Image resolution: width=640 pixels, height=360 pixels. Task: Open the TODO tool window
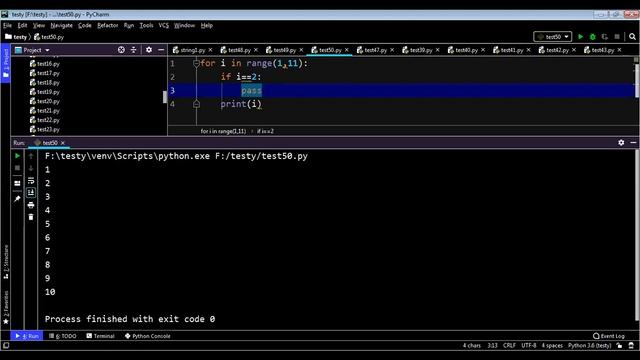(62, 336)
